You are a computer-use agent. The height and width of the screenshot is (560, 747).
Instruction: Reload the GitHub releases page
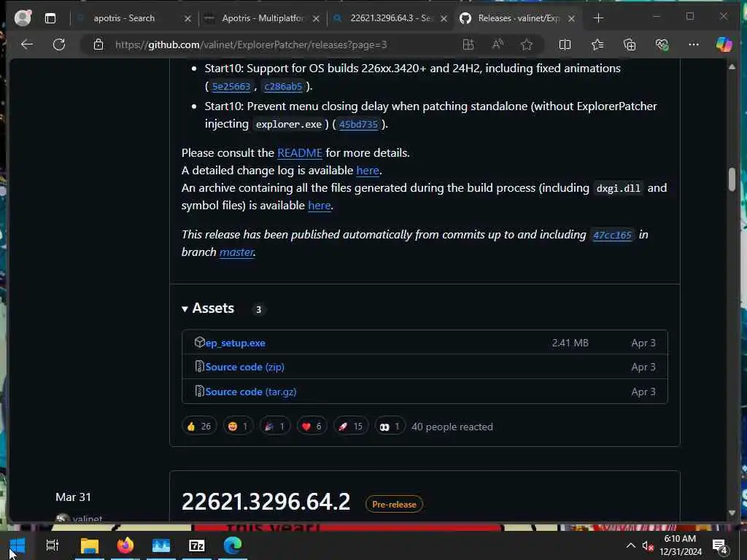[59, 44]
